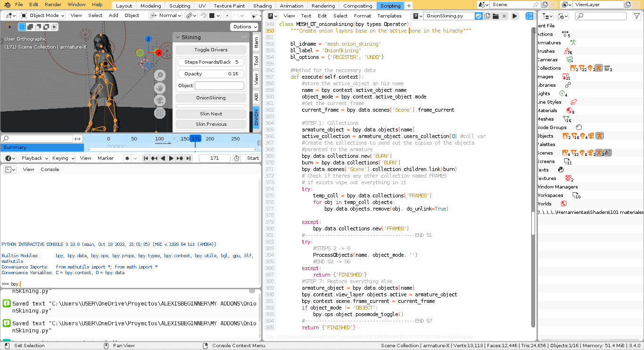Jump to timeline start playback icon
The image size is (644, 350).
(146, 158)
